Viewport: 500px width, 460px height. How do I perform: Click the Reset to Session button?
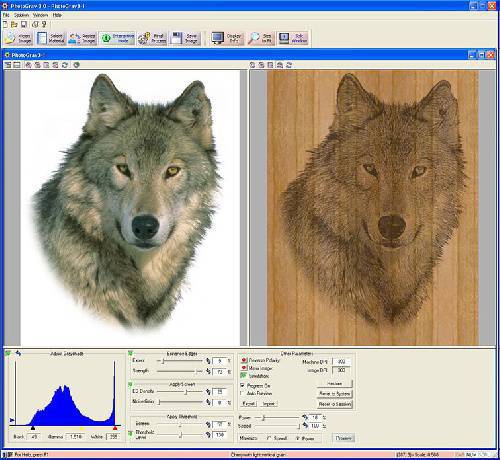coord(334,404)
